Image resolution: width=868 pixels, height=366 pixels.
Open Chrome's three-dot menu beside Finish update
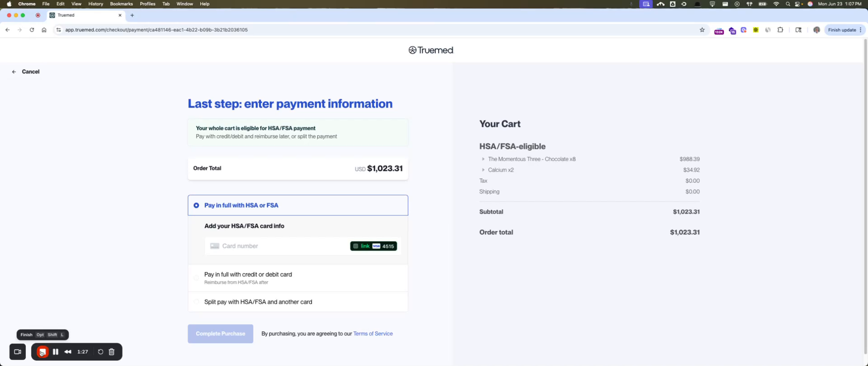coord(860,30)
